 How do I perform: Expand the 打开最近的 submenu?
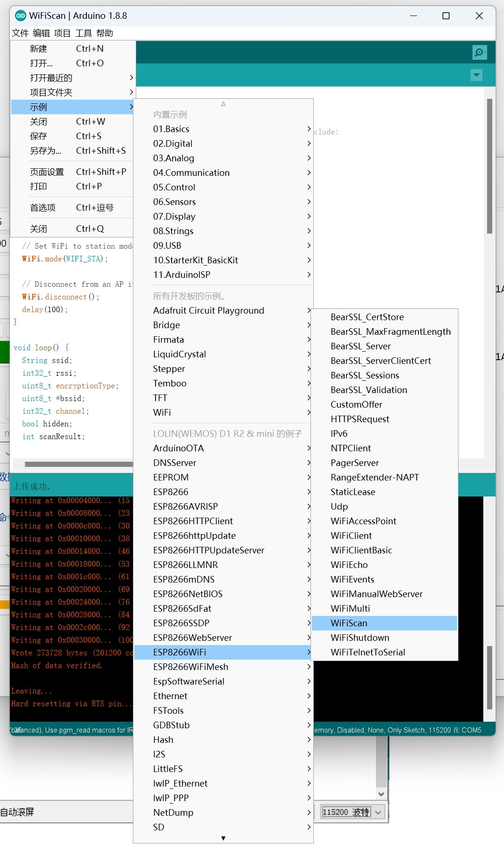72,78
